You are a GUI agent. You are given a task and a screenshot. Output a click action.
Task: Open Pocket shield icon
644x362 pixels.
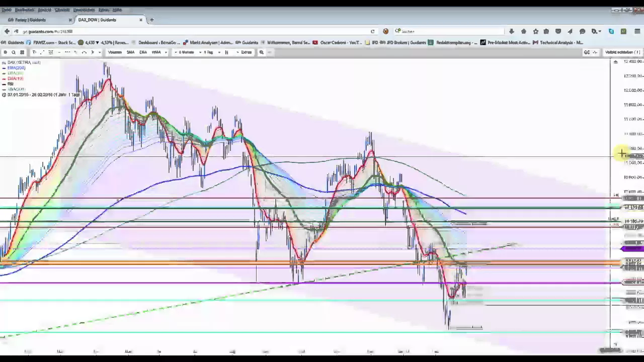[558, 31]
